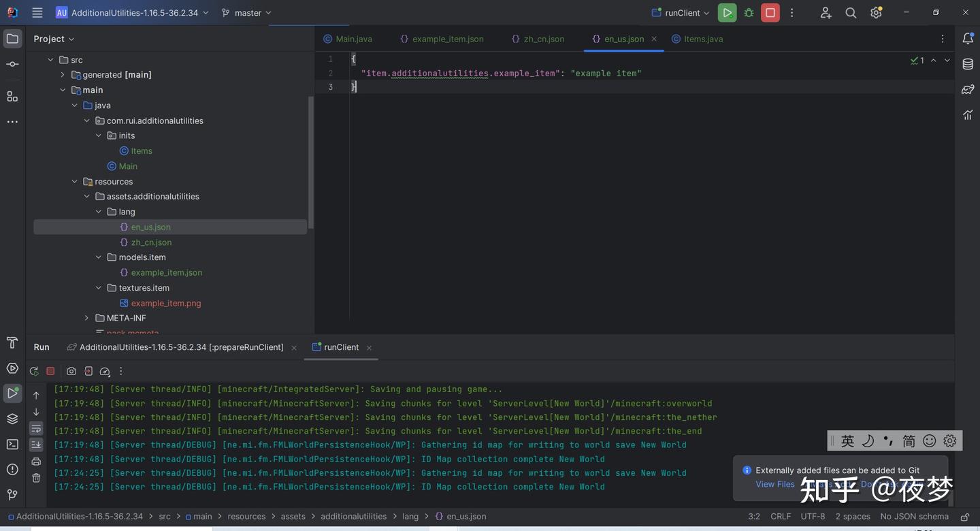Switch to the zh_cn.json editor tab
Screen dimensions: 980x531
click(x=544, y=39)
